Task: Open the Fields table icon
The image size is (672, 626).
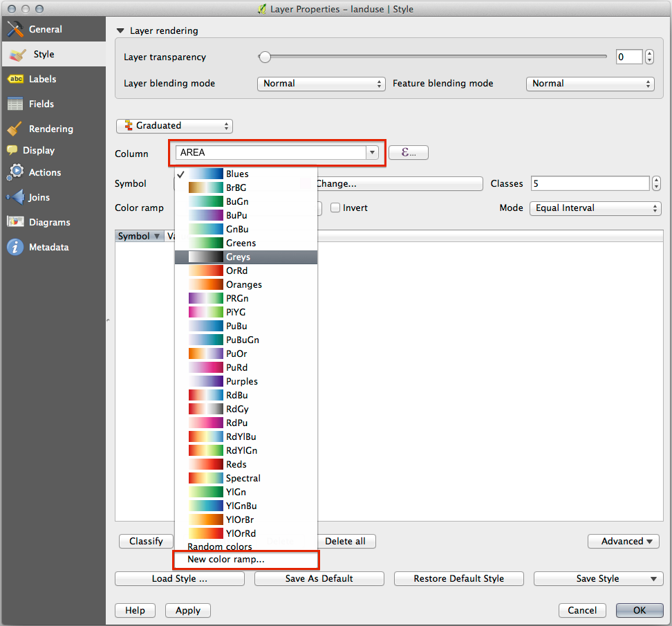Action: pos(15,104)
